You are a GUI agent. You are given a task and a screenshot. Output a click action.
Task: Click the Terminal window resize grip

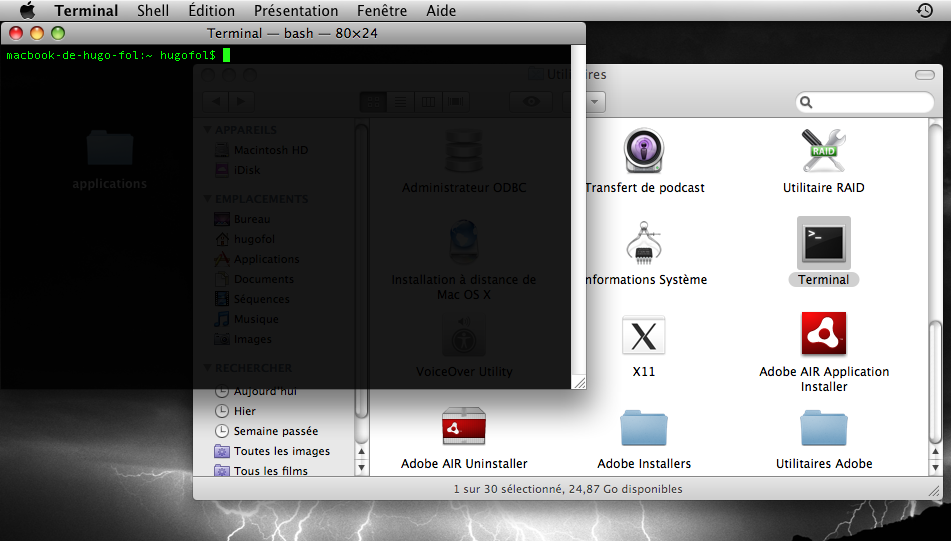click(579, 383)
